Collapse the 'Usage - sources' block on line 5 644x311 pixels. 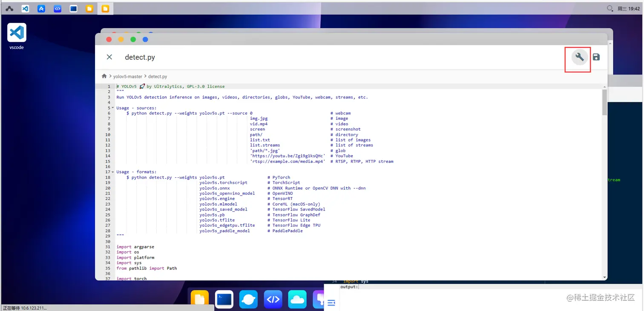pyautogui.click(x=113, y=108)
